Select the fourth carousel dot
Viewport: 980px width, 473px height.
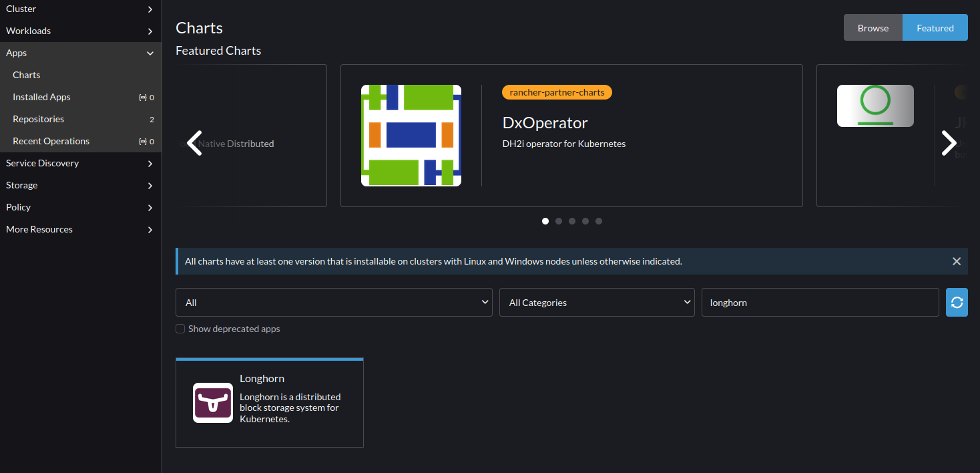coord(585,221)
